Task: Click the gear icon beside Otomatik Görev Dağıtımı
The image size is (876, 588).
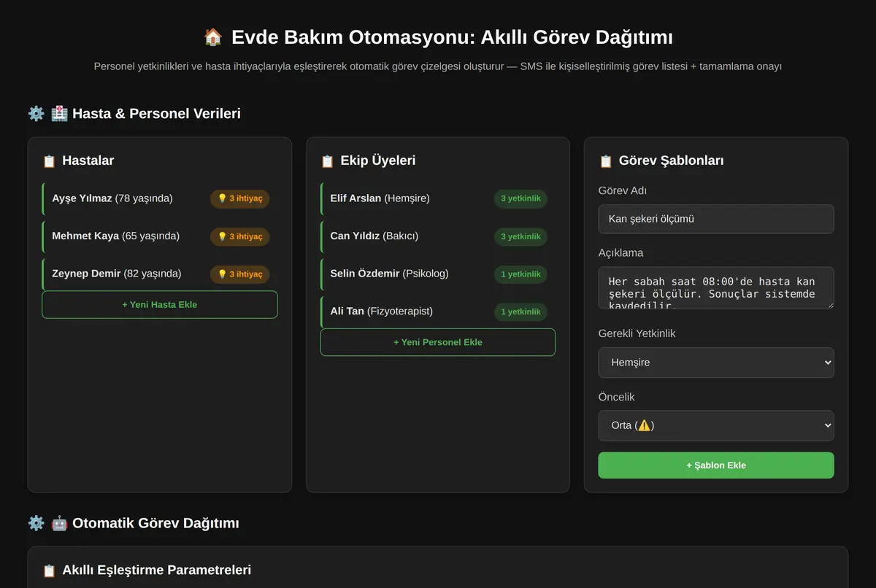Action: (36, 523)
